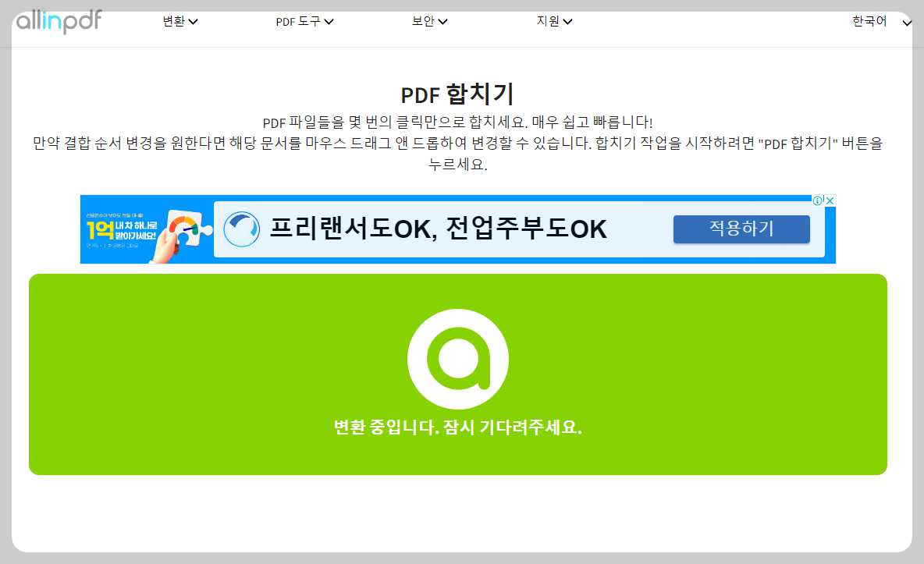This screenshot has width=924, height=564.
Task: Click the 적용하기 button
Action: point(741,229)
